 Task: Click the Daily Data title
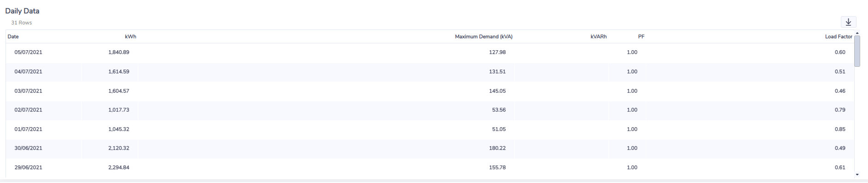point(22,11)
